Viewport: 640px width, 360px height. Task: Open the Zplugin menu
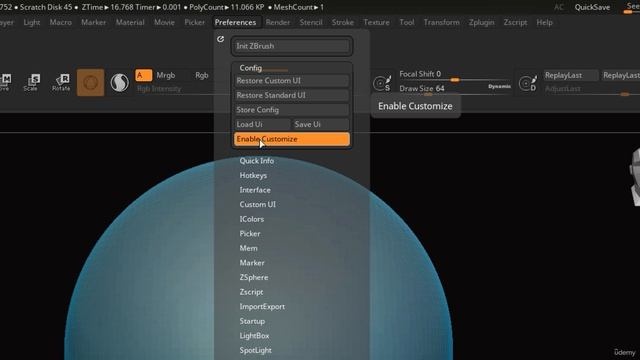tap(482, 22)
